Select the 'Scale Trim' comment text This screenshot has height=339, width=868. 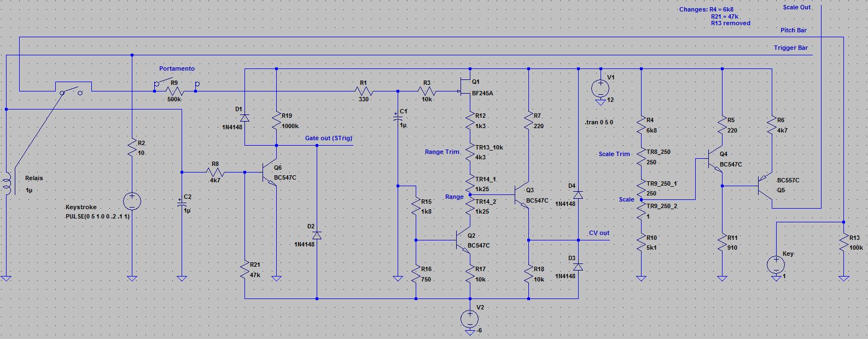point(614,154)
